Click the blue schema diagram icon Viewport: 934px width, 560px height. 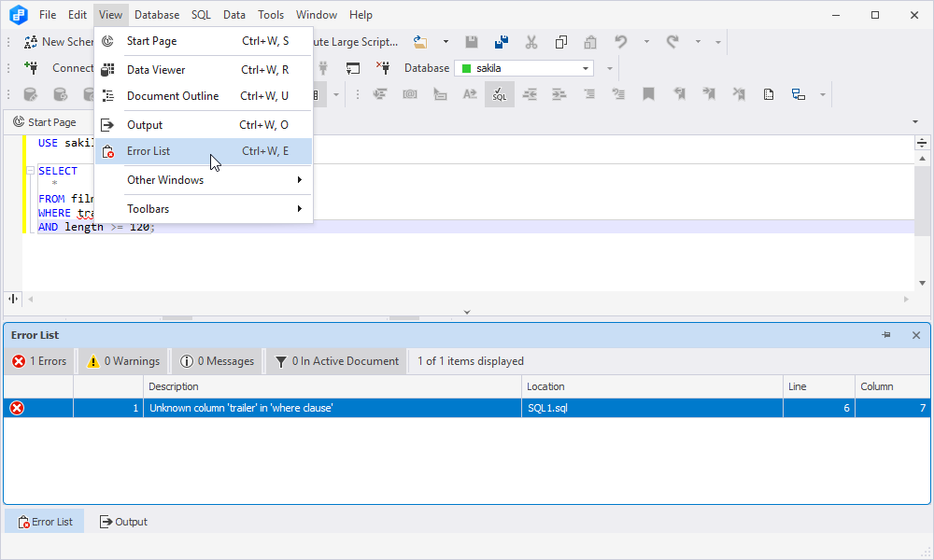[799, 94]
